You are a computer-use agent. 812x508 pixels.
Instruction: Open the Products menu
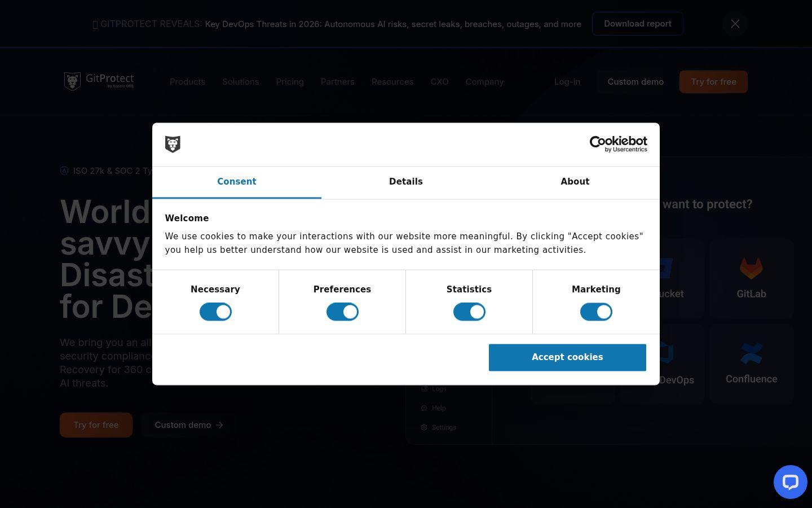[x=187, y=82]
